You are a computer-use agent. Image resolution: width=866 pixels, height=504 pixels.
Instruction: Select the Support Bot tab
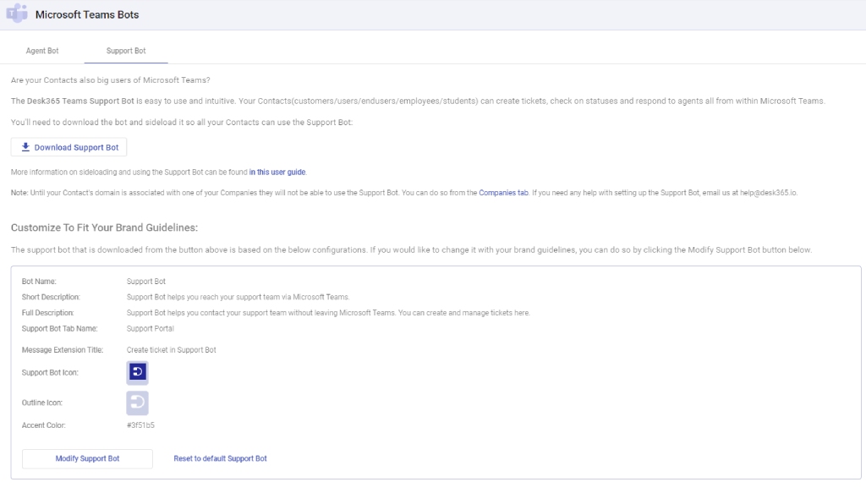[x=126, y=51]
